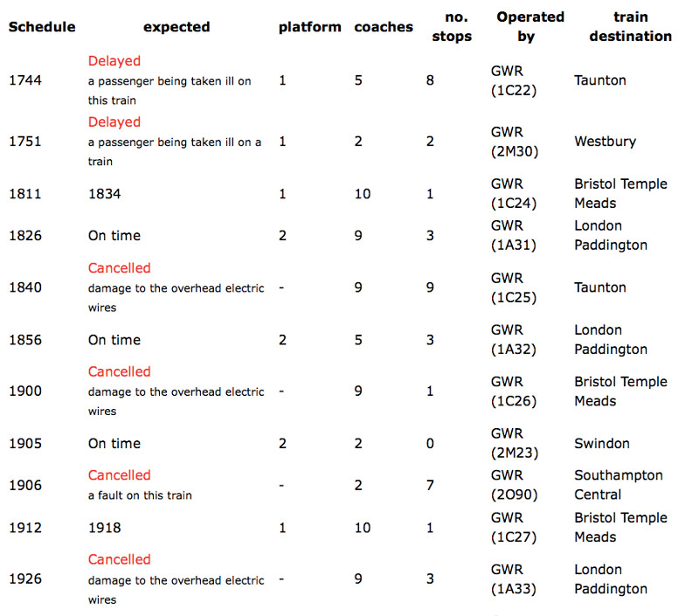The width and height of the screenshot is (699, 616).
Task: Select the Westbury destination
Action: click(x=605, y=142)
